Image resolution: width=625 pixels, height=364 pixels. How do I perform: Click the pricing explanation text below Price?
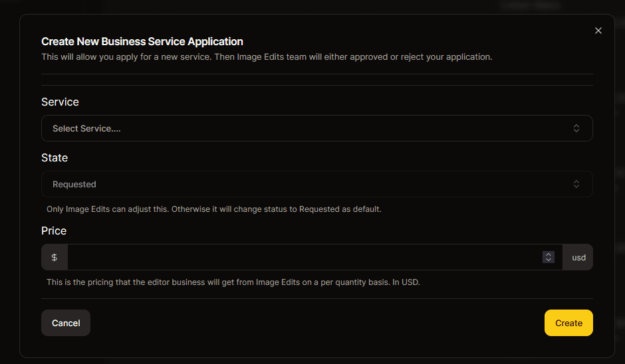click(x=233, y=282)
